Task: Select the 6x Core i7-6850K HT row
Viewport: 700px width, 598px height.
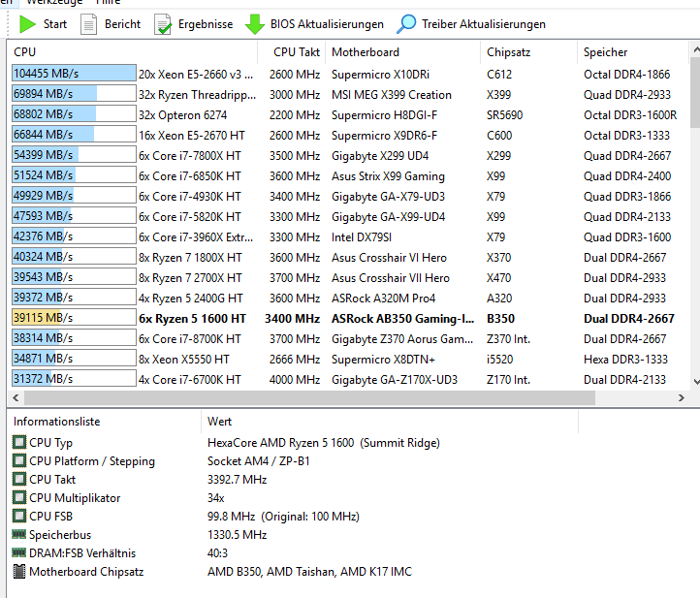Action: [348, 176]
